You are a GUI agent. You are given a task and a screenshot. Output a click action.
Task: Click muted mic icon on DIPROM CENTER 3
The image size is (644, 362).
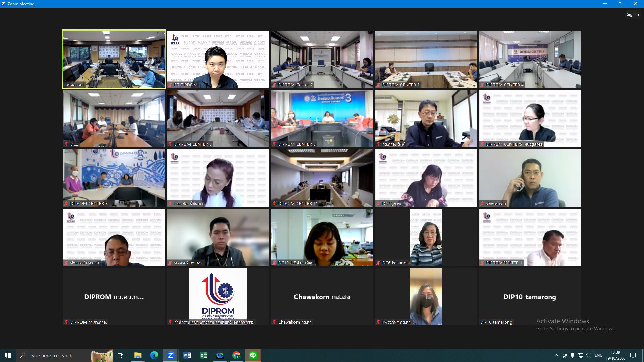[x=274, y=144]
